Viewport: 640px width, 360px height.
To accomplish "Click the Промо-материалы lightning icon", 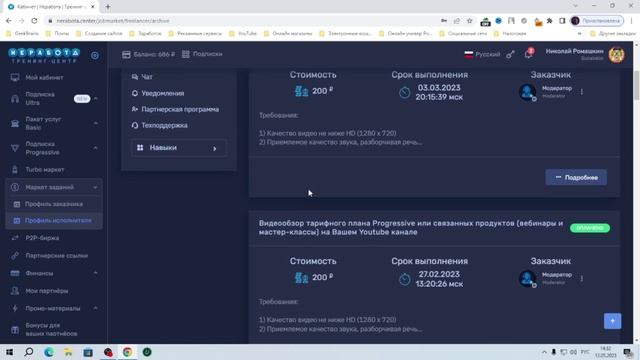I will click(15, 309).
